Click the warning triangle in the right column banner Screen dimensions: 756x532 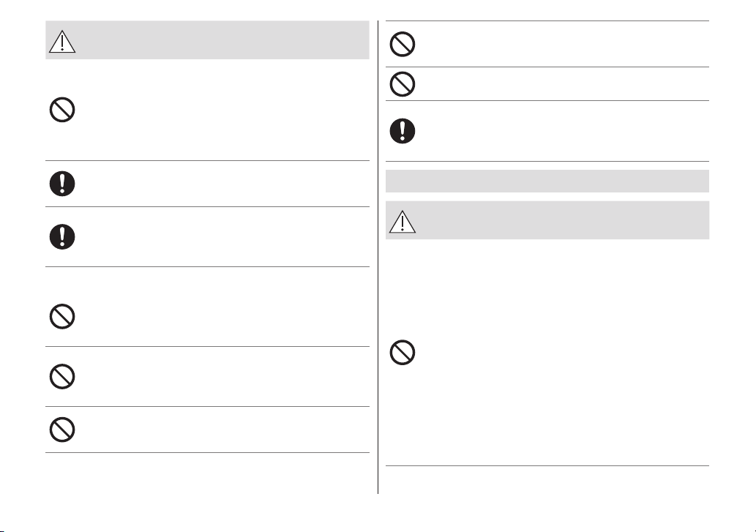click(402, 222)
